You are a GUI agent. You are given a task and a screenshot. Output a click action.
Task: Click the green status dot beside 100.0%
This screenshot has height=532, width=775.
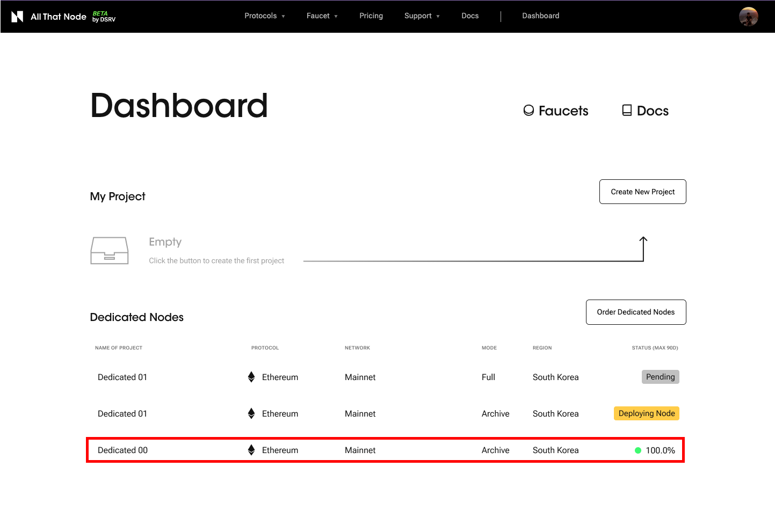[x=638, y=450]
